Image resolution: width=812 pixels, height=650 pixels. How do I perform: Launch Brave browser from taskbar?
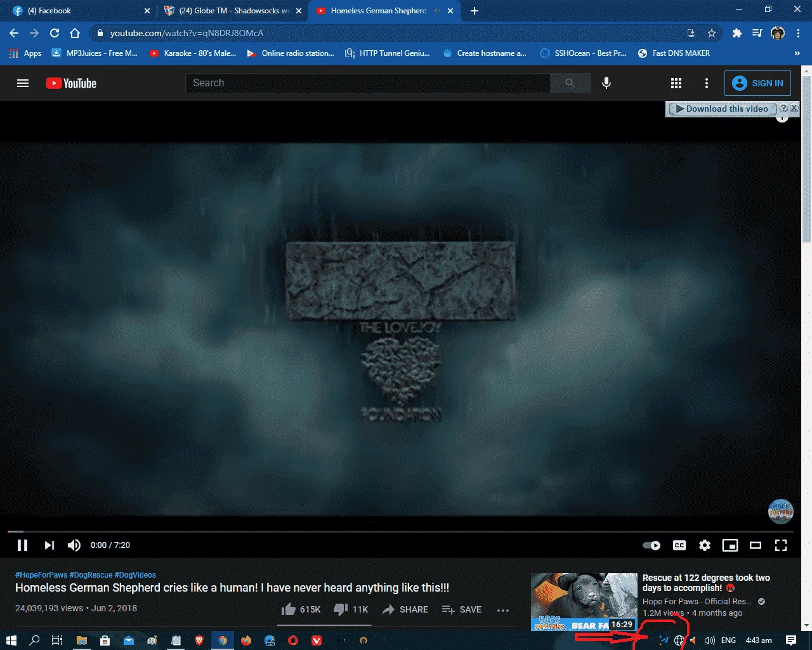pyautogui.click(x=199, y=640)
